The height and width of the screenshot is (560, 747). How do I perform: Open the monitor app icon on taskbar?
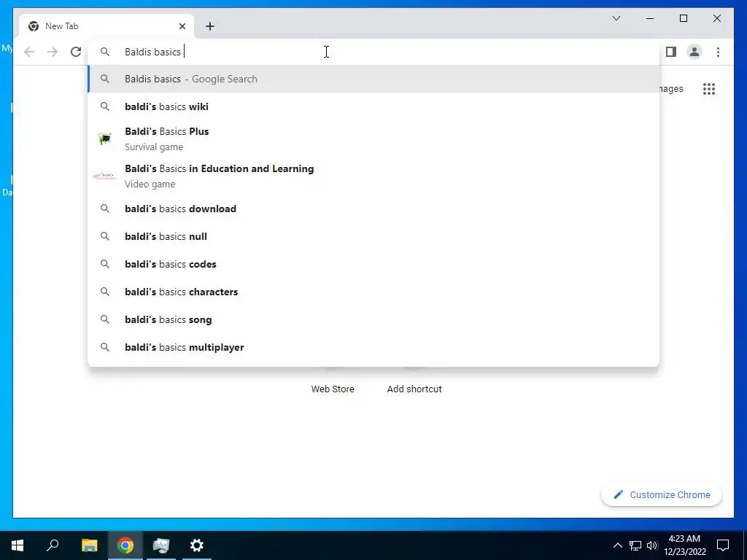[x=161, y=545]
